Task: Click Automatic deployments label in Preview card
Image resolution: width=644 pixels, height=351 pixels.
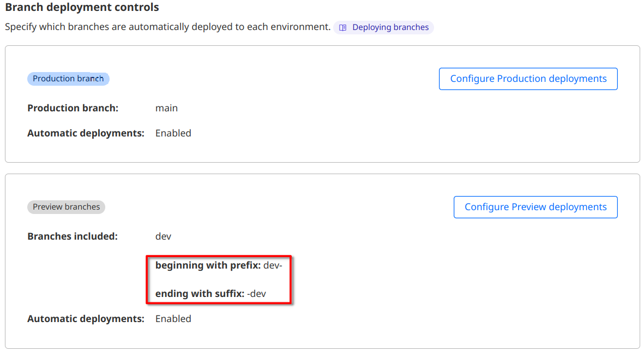Action: tap(86, 319)
